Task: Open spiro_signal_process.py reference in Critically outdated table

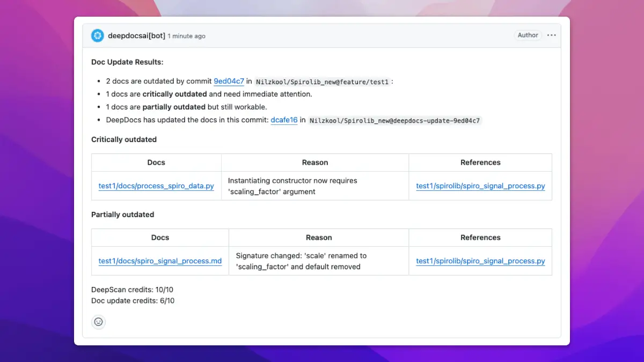Action: tap(480, 186)
